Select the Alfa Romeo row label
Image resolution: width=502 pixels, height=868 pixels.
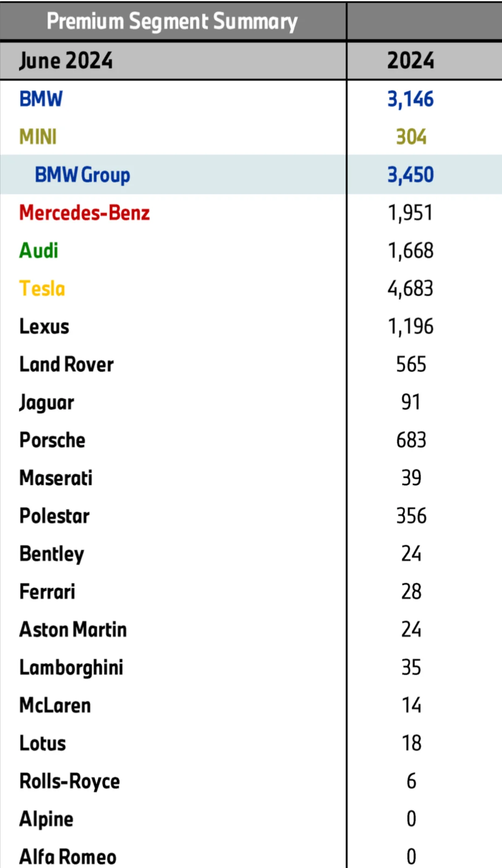tap(68, 857)
